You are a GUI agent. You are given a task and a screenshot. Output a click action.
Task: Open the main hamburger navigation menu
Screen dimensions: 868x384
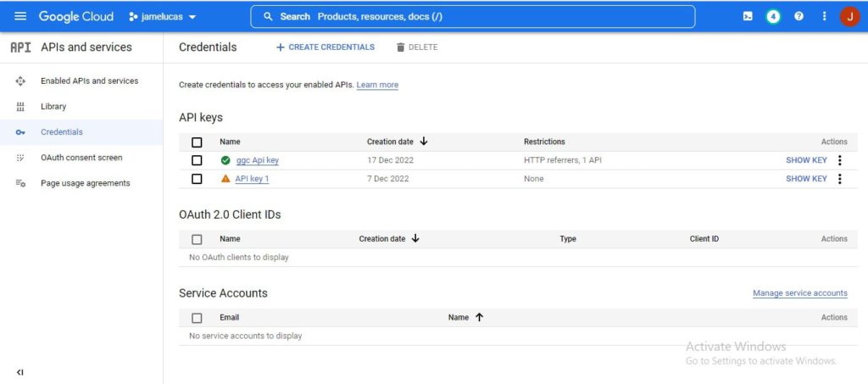click(20, 17)
